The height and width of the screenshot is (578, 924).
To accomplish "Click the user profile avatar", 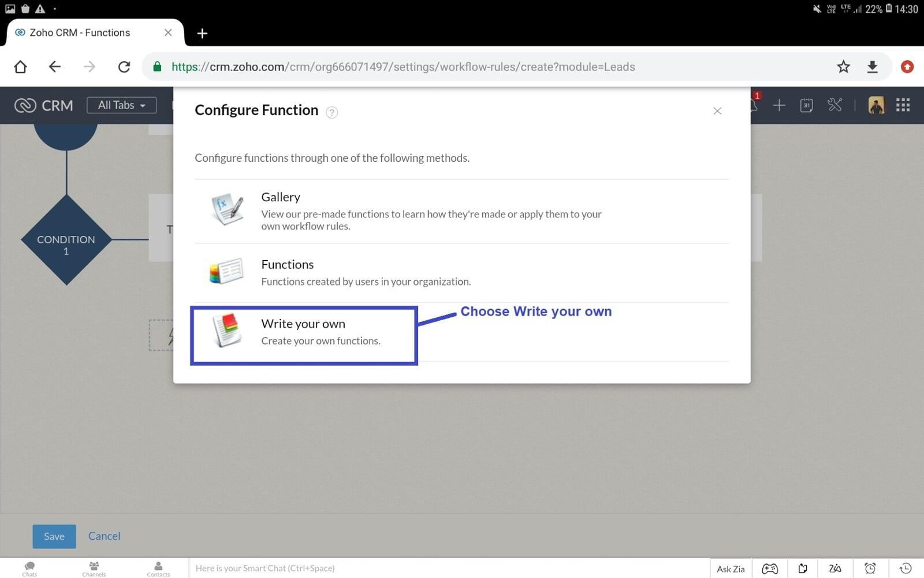I will coord(876,105).
